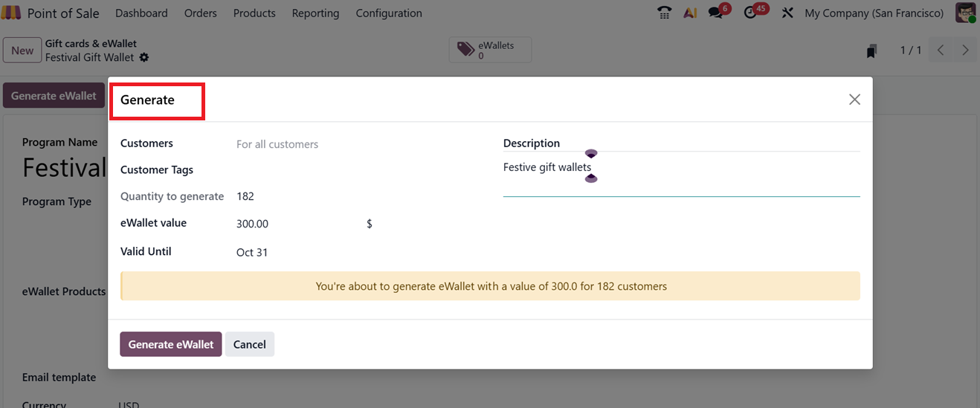This screenshot has width=980, height=408.
Task: Close the Generate dialog with X
Action: [x=854, y=100]
